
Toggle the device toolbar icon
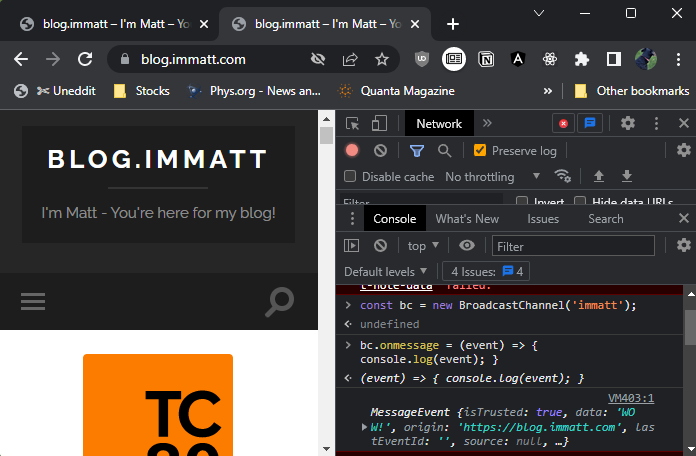point(379,124)
